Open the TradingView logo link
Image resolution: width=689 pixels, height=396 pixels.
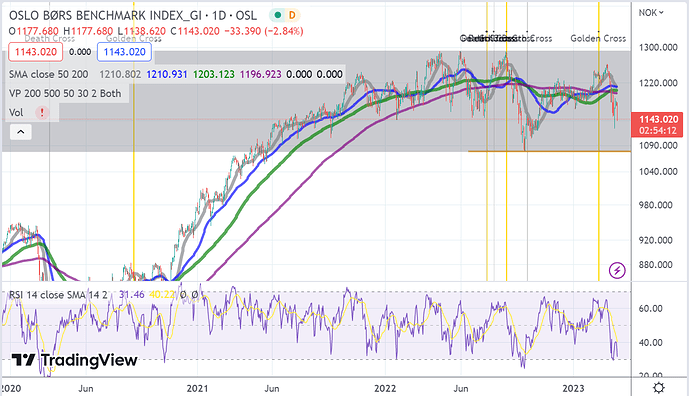pos(74,360)
